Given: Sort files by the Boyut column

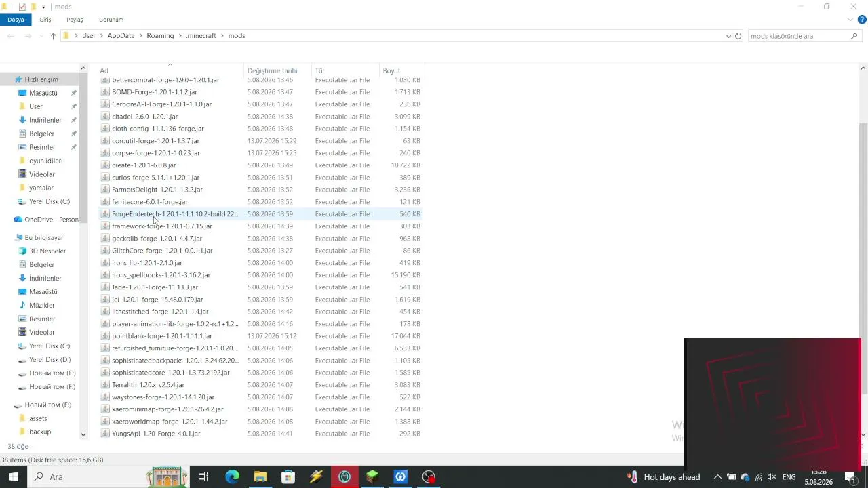Looking at the screenshot, I should [401, 70].
